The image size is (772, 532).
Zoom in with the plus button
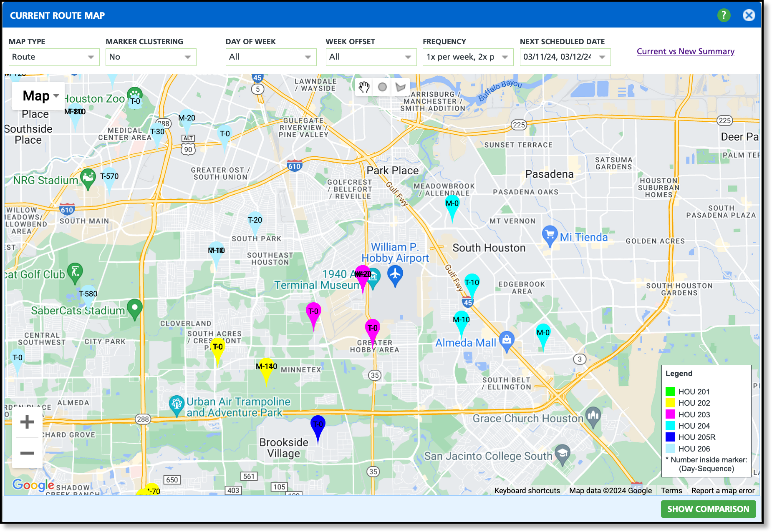(x=27, y=422)
